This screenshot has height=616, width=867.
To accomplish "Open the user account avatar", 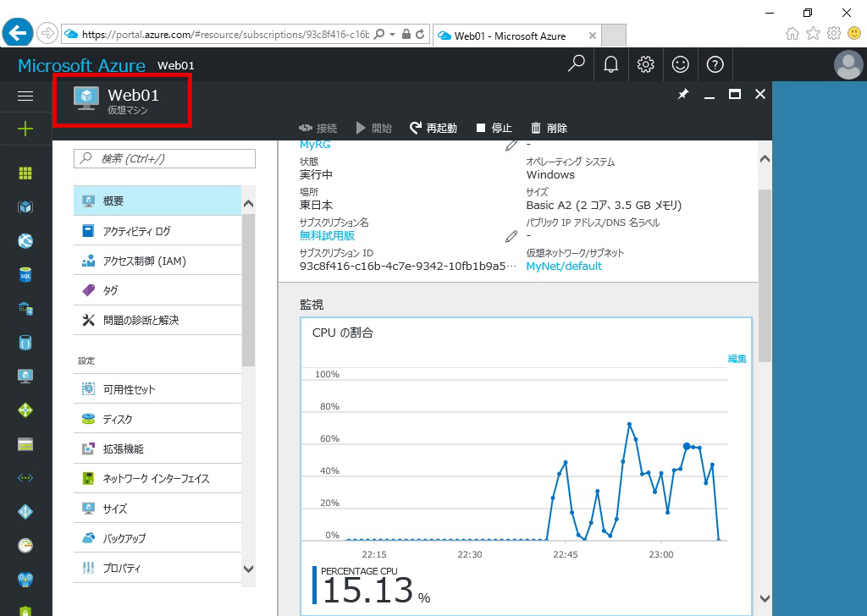I will click(x=848, y=64).
